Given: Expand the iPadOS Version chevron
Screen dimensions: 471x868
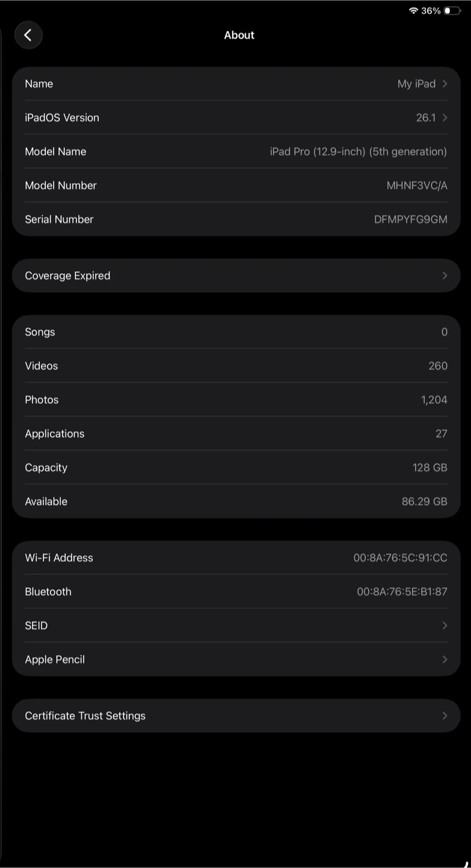Looking at the screenshot, I should pyautogui.click(x=444, y=118).
